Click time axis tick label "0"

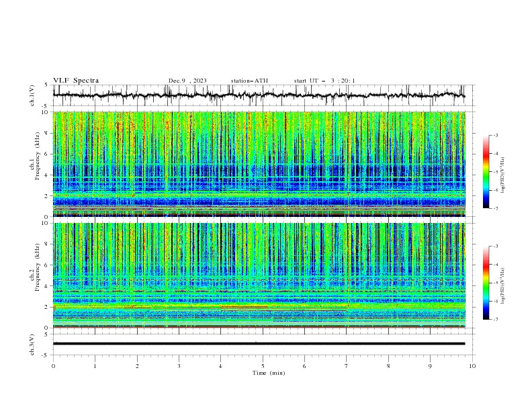(53, 366)
